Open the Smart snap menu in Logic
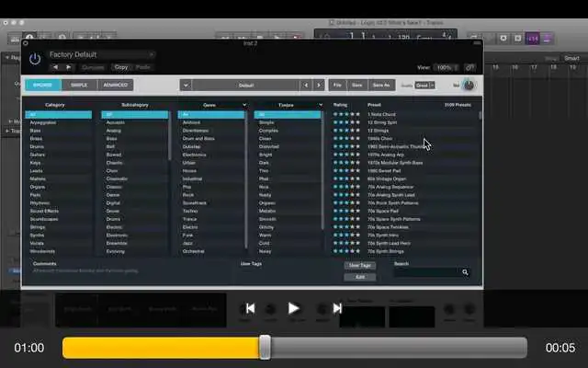588x368 pixels. (x=573, y=58)
